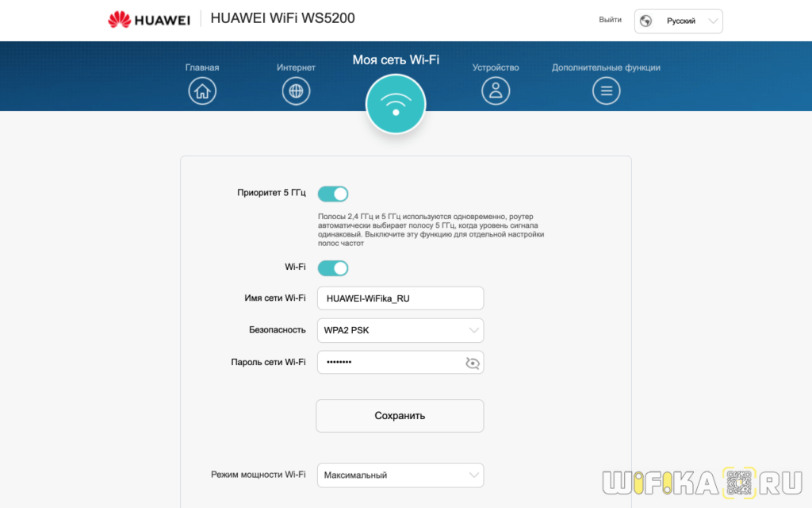Open the Интернет globe icon
This screenshot has width=812, height=508.
click(x=296, y=90)
